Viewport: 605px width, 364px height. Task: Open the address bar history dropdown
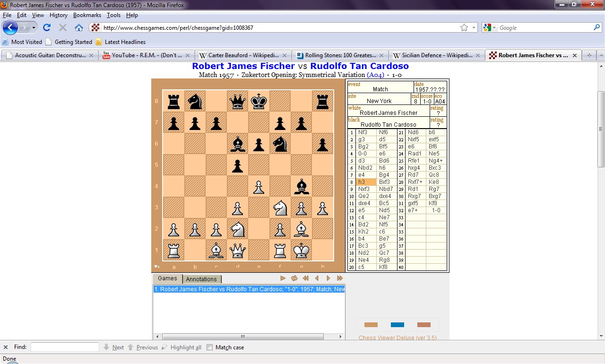(x=474, y=28)
